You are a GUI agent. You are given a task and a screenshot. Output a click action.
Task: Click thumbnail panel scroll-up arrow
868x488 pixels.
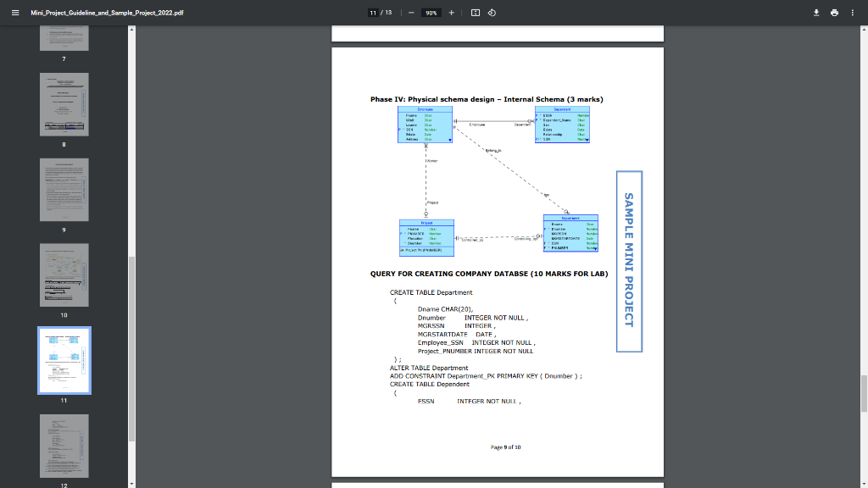131,30
